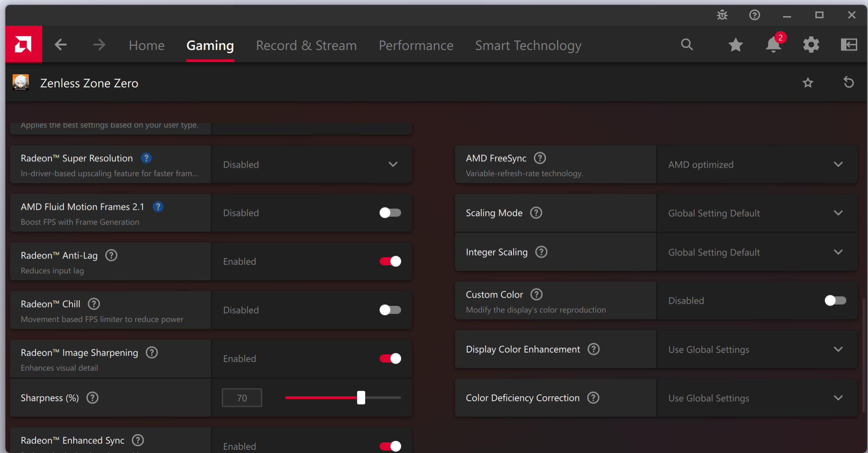Open AMD FreeSync dropdown
Image resolution: width=868 pixels, height=453 pixels.
(x=757, y=164)
